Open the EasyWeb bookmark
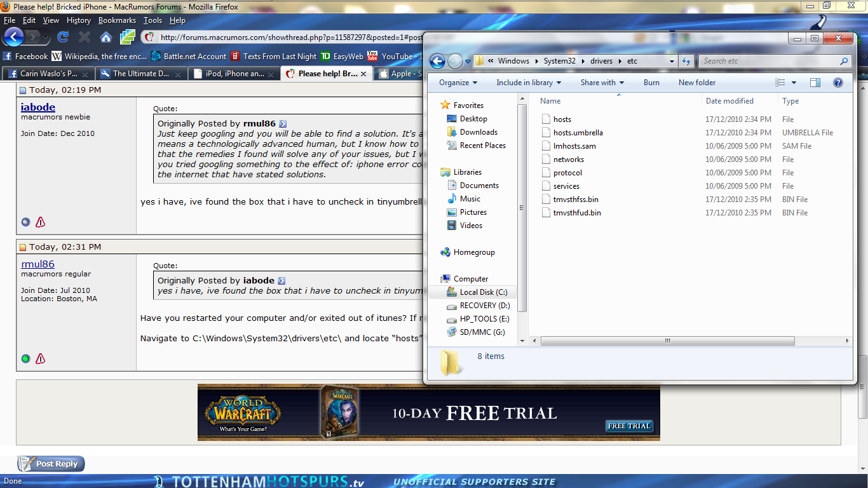 [x=342, y=56]
